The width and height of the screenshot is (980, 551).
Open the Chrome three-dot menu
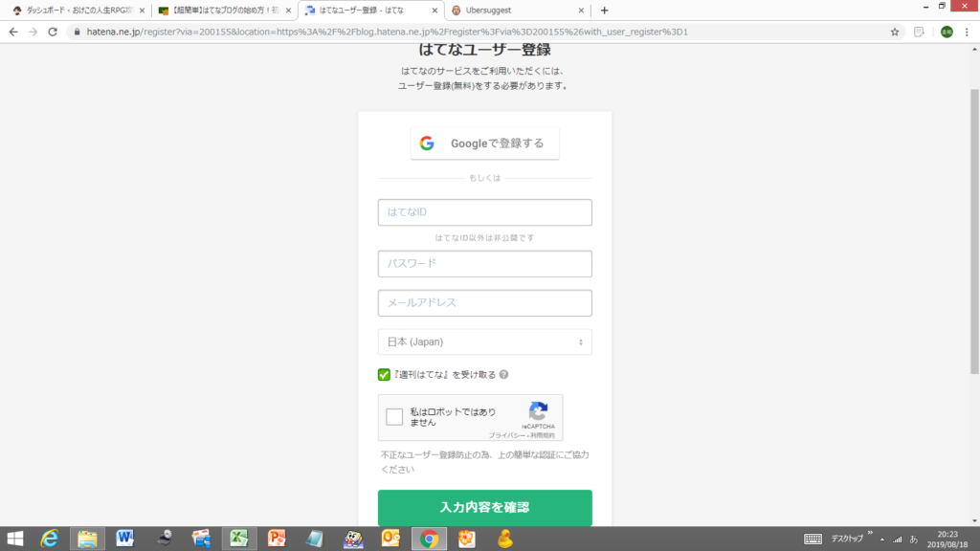967,32
